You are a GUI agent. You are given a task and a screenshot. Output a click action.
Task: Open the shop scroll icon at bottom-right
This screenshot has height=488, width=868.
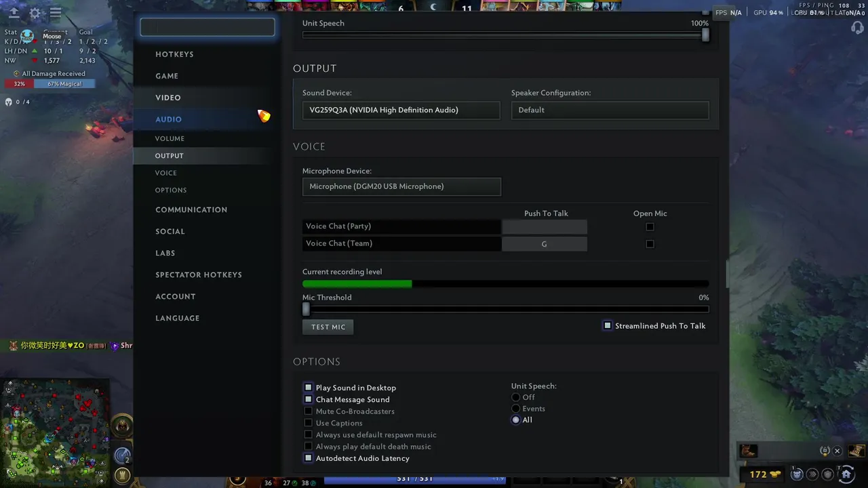[856, 451]
